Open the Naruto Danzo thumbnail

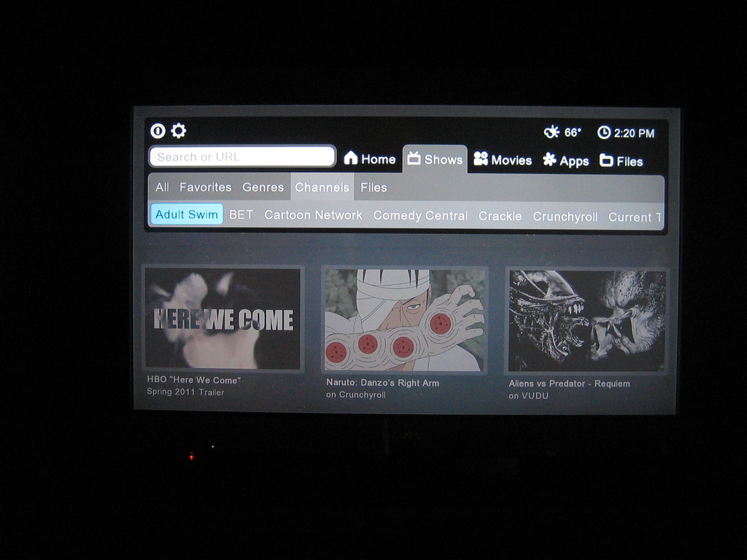coord(404,321)
